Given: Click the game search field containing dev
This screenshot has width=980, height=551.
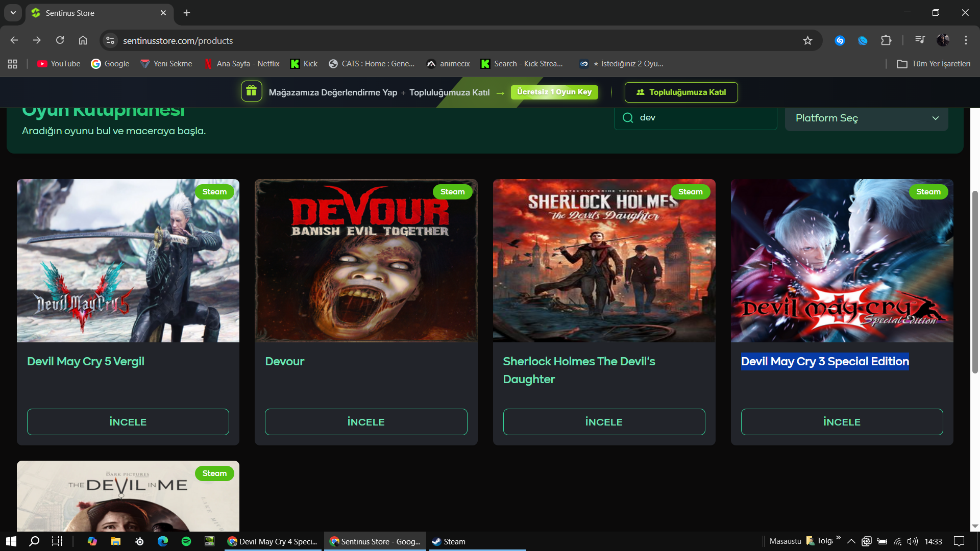Looking at the screenshot, I should (x=696, y=118).
